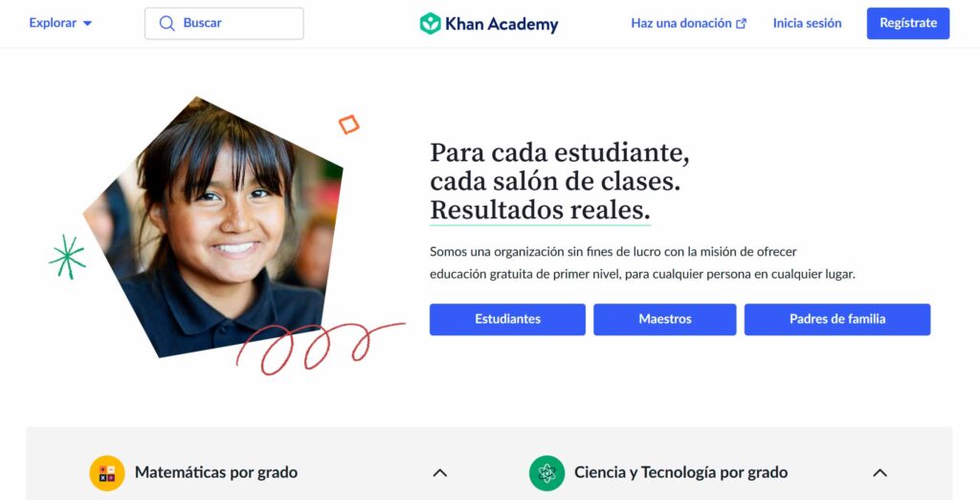Collapse Ciencia y Tecnología por grado chevron
980x500 pixels.
click(x=880, y=473)
